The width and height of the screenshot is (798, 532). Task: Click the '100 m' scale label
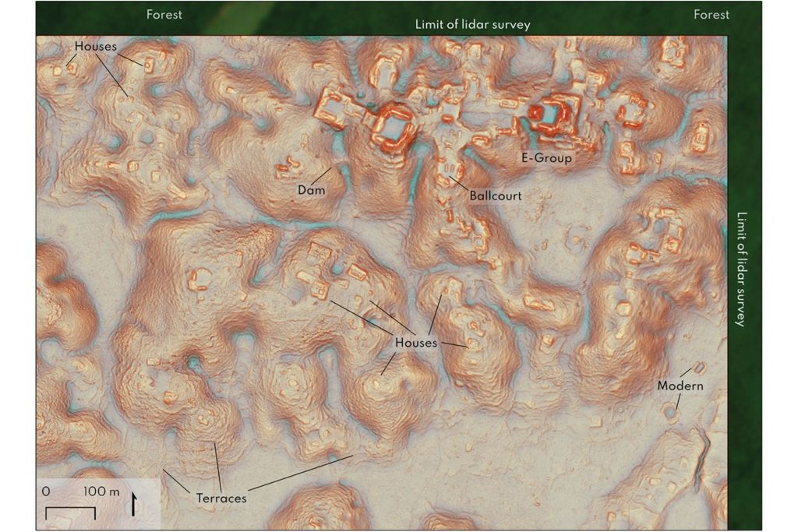[x=102, y=492]
